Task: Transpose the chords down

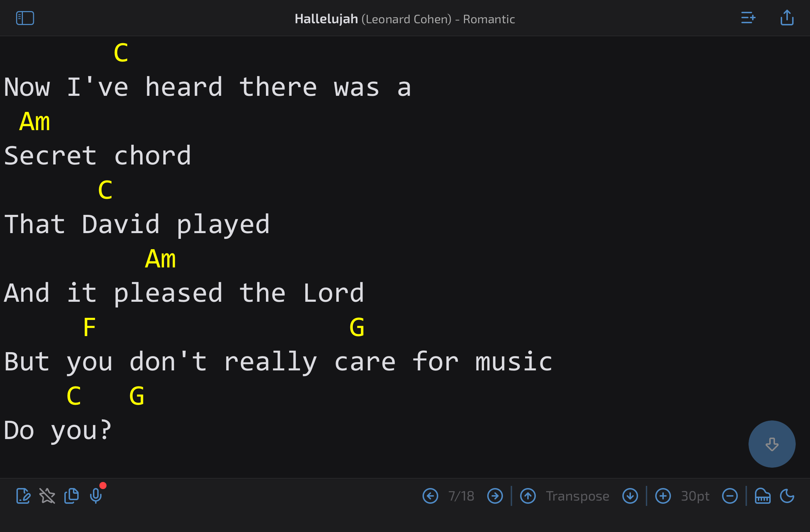Action: click(630, 496)
